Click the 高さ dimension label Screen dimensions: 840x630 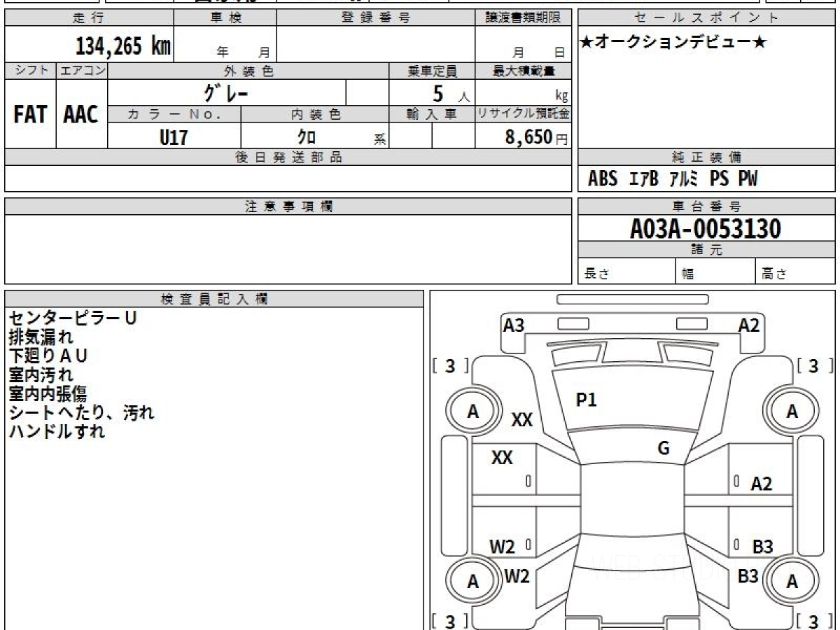[774, 274]
